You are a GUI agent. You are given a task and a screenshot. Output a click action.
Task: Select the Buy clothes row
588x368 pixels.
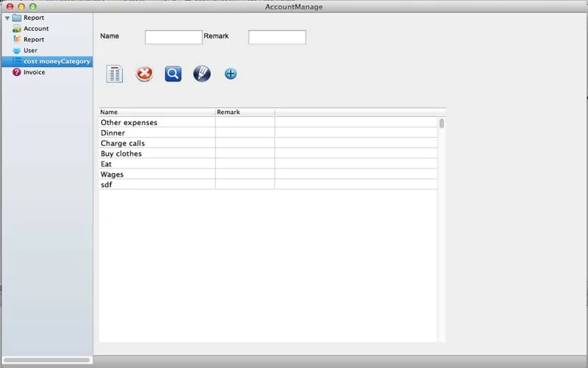pyautogui.click(x=268, y=154)
